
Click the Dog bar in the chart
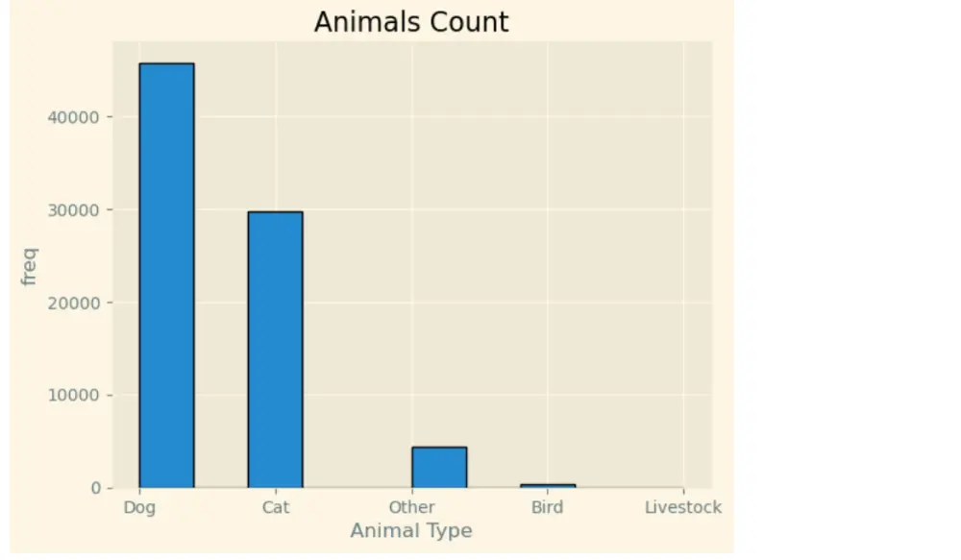(x=166, y=275)
